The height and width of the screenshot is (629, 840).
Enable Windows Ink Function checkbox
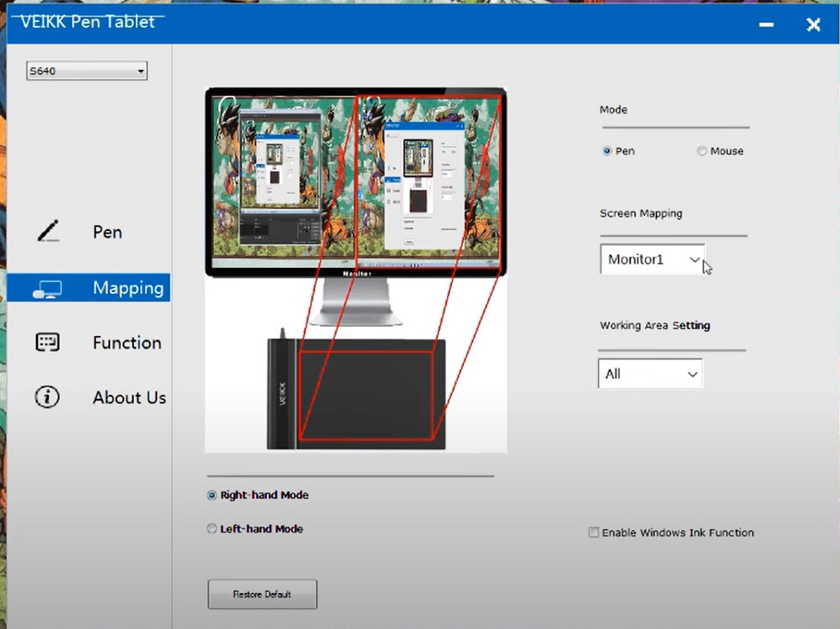[x=594, y=532]
